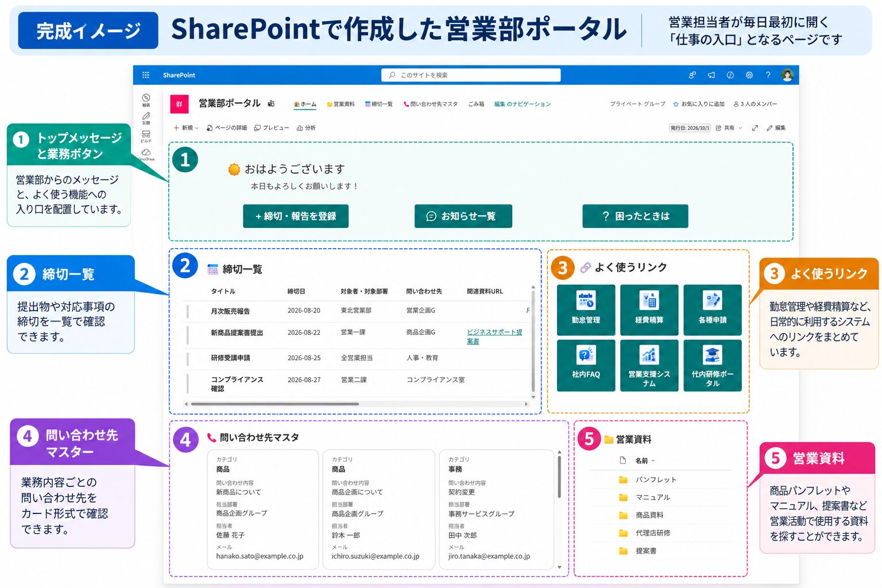This screenshot has height=588, width=882.
Task: Open the 各種申請 quick link tile
Action: coord(713,310)
